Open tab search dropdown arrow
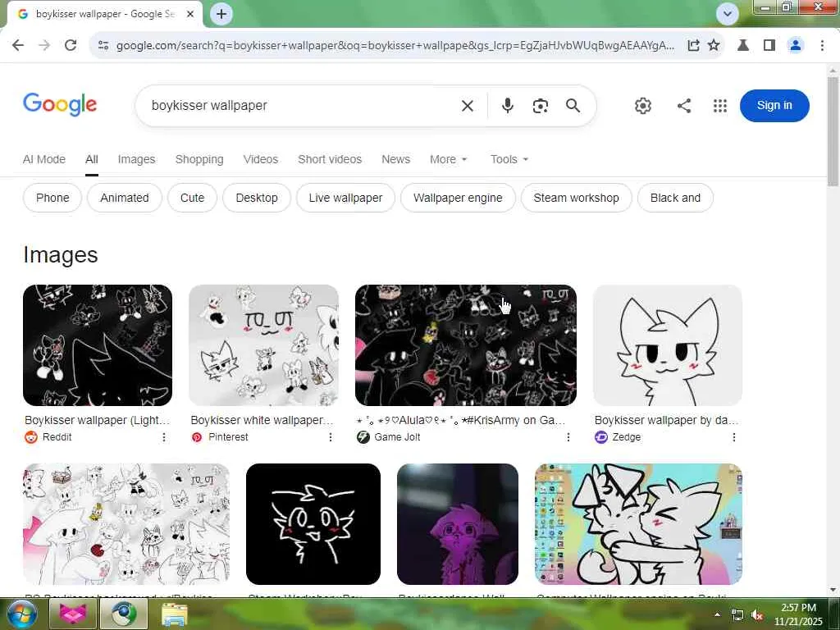Screen dimensions: 840x630 point(727,14)
